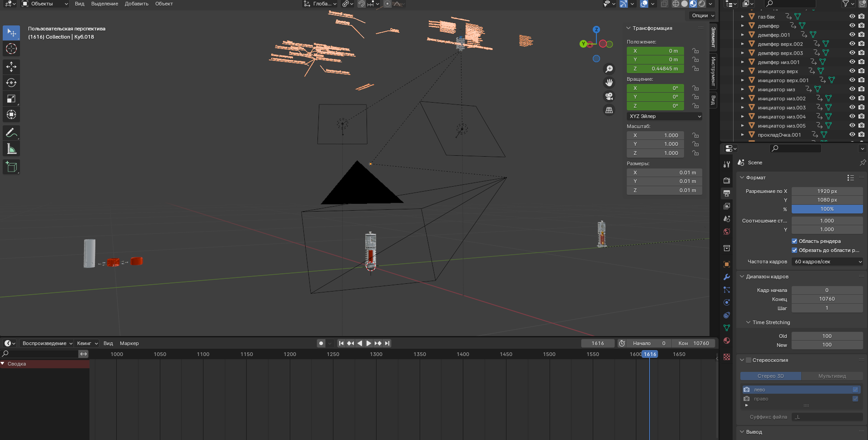Screen dimensions: 868x440
Task: Toggle camera view in viewport
Action: [609, 96]
